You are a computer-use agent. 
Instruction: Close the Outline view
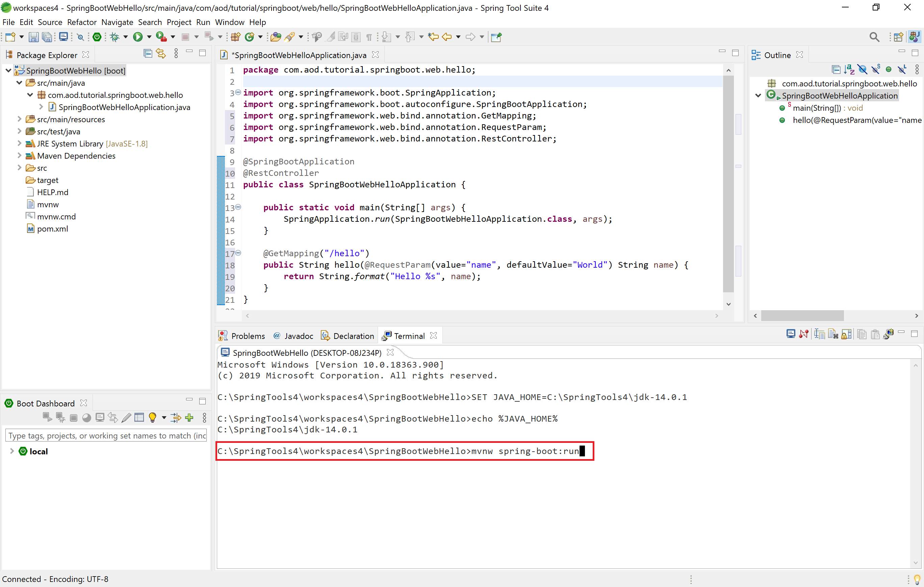(x=800, y=55)
